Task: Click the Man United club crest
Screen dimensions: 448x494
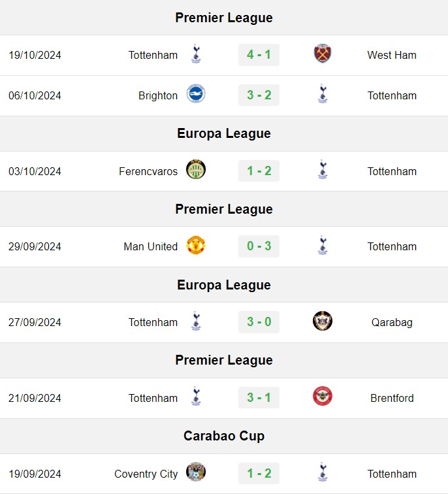Action: (196, 245)
